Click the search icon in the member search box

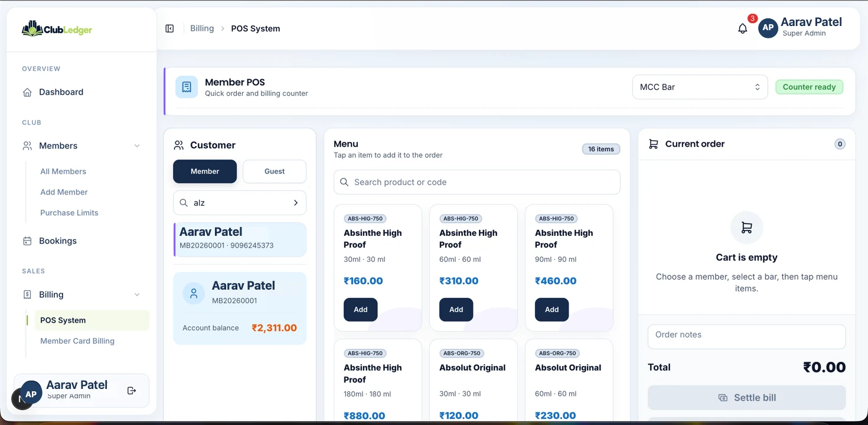pyautogui.click(x=184, y=203)
